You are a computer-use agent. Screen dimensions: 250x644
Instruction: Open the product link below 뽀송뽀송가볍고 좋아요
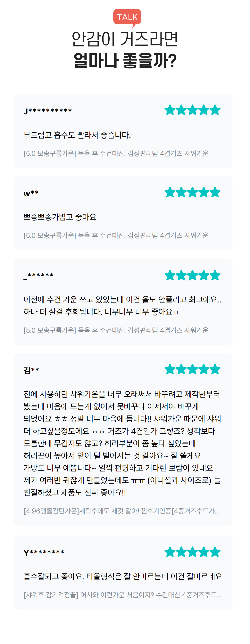tap(116, 236)
